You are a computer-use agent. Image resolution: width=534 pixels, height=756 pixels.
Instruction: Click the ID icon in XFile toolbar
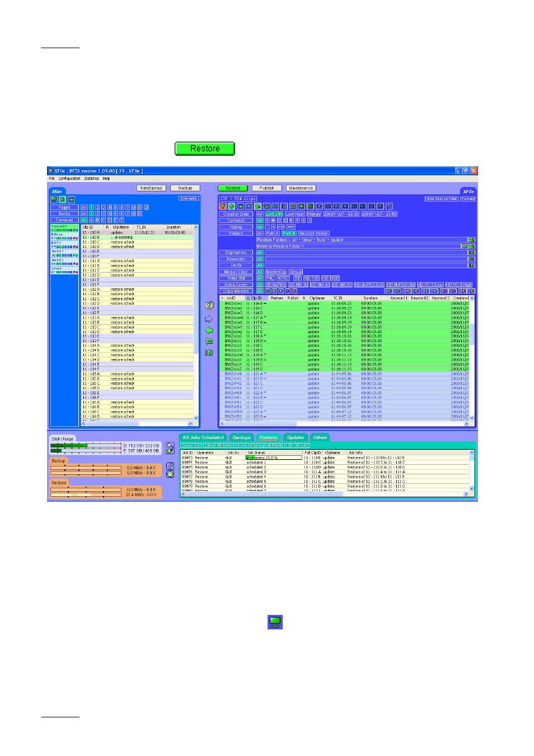click(284, 206)
